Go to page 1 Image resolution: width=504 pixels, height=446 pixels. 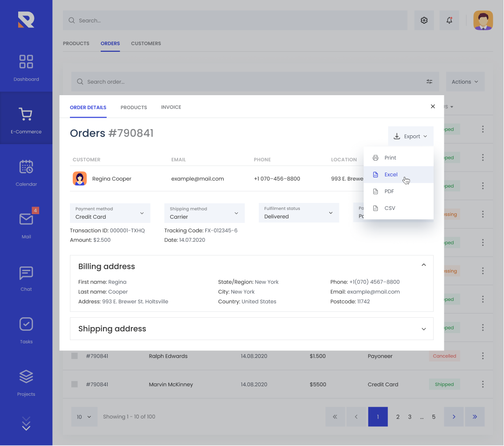378,417
